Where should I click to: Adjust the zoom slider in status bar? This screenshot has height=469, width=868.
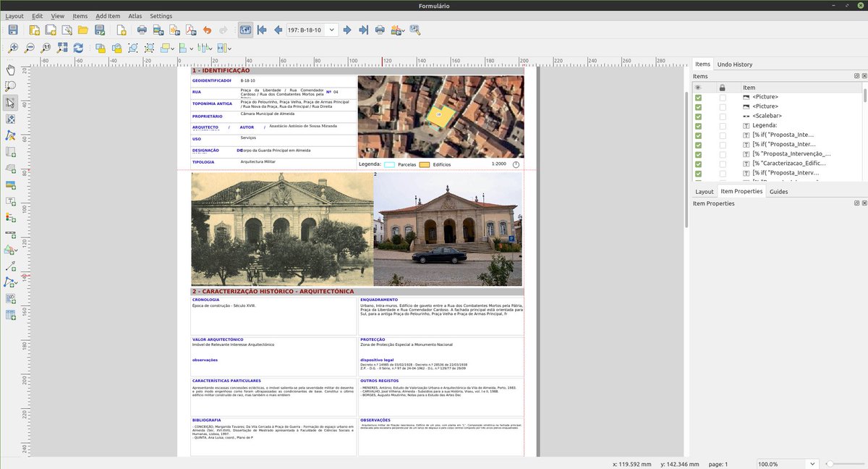coord(845,464)
